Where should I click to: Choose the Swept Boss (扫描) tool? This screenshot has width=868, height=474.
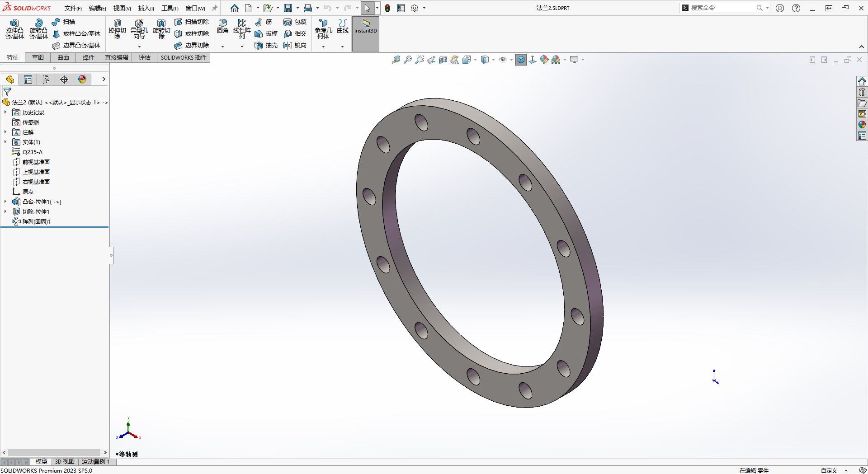click(64, 22)
